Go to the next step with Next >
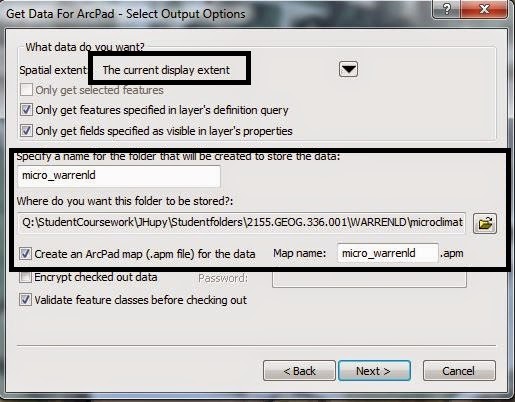This screenshot has height=402, width=515. tap(374, 371)
